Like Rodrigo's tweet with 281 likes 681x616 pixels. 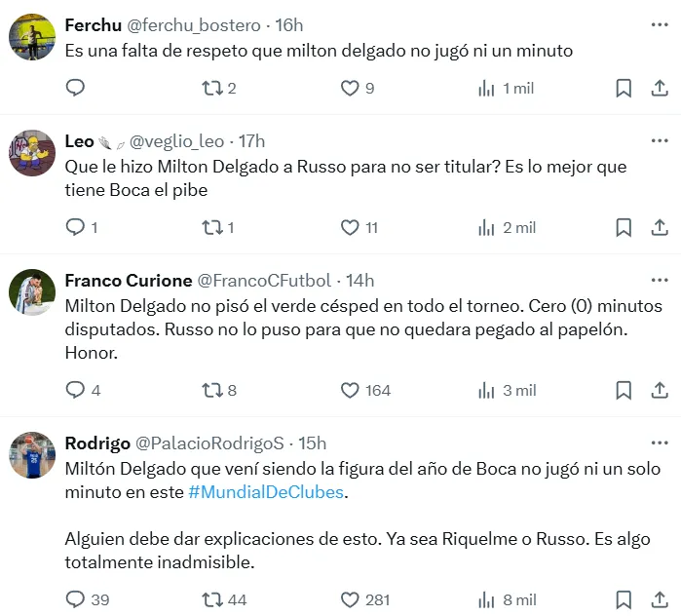click(x=350, y=599)
